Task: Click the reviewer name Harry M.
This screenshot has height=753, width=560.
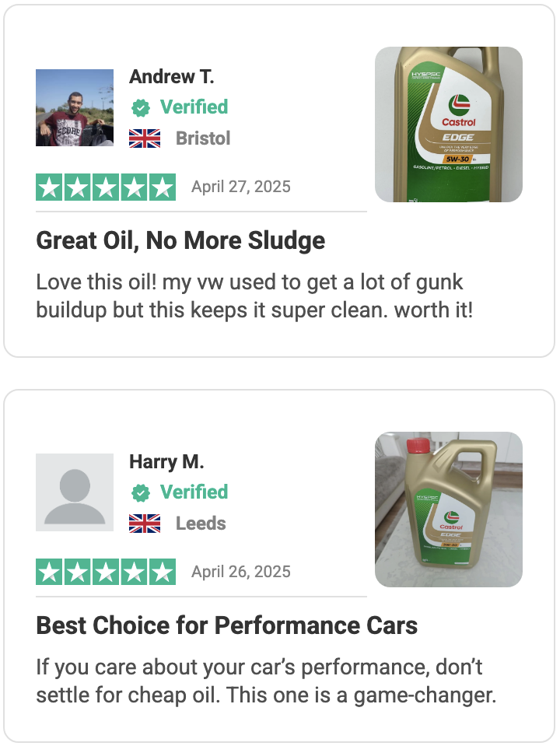Action: click(166, 462)
